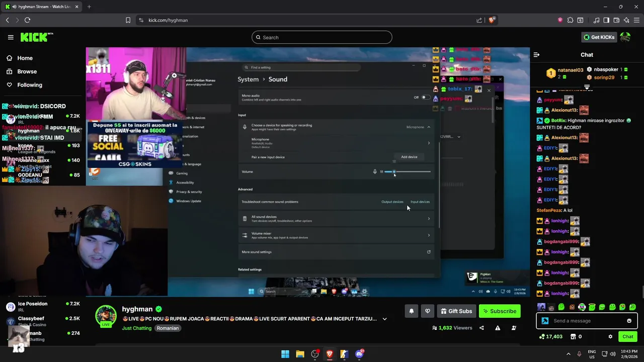Click the top chat gifter natanael03
Image resolution: width=644 pixels, height=362 pixels.
(570, 70)
